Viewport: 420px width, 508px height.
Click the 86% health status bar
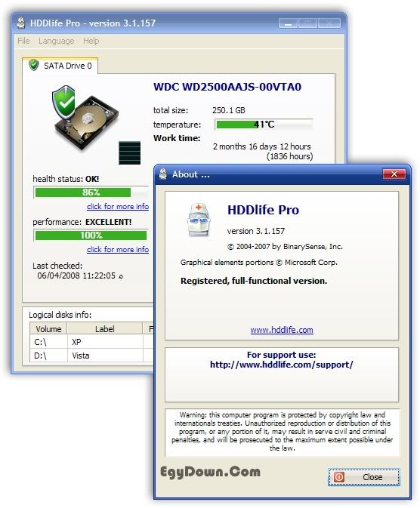coord(91,192)
